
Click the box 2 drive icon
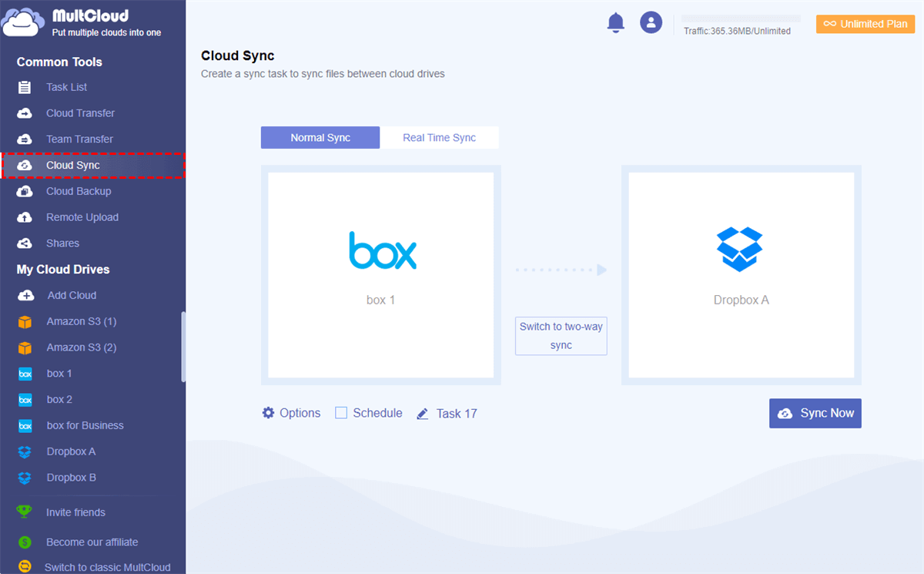coord(25,400)
